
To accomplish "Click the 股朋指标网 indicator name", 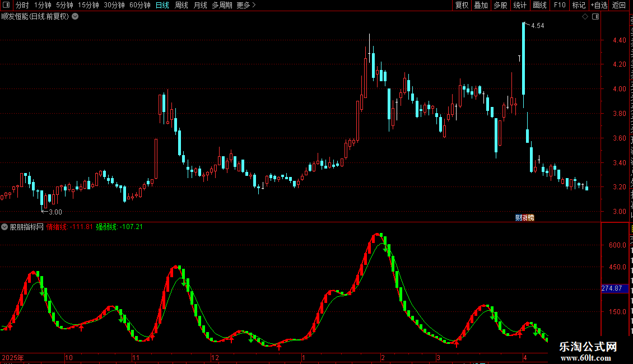I will [x=27, y=227].
